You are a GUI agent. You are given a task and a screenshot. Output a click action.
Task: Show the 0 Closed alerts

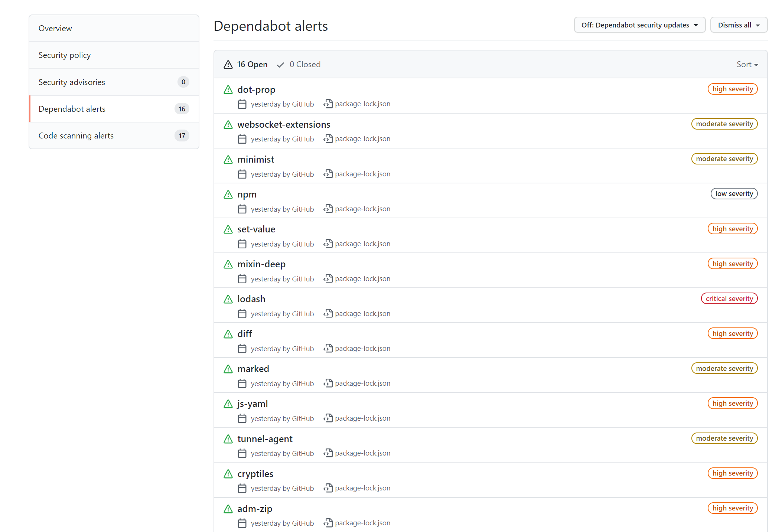pyautogui.click(x=299, y=65)
